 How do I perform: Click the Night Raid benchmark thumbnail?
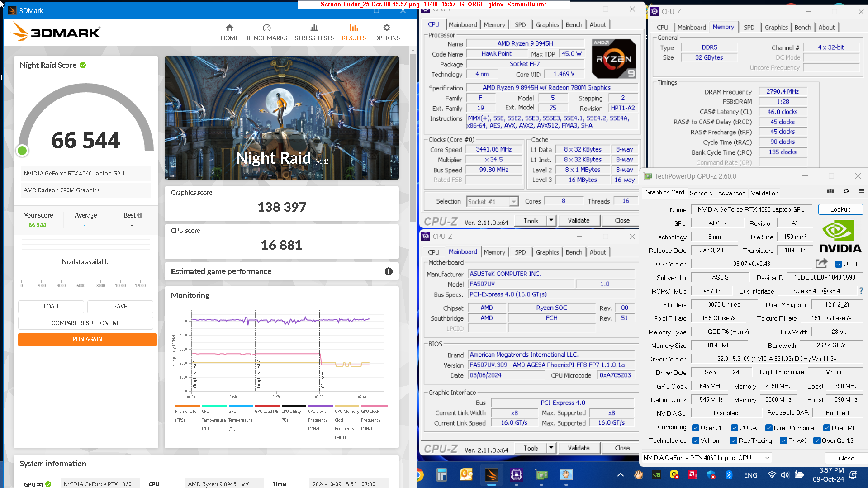[281, 118]
